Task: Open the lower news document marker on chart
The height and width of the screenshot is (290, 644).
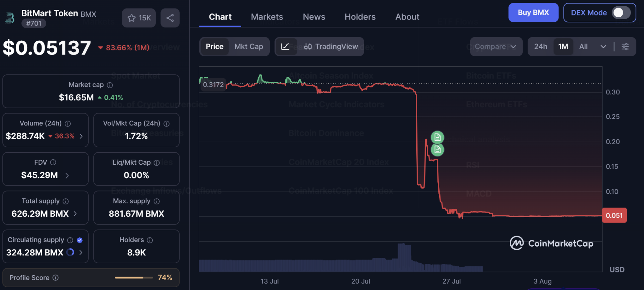Action: pos(437,150)
